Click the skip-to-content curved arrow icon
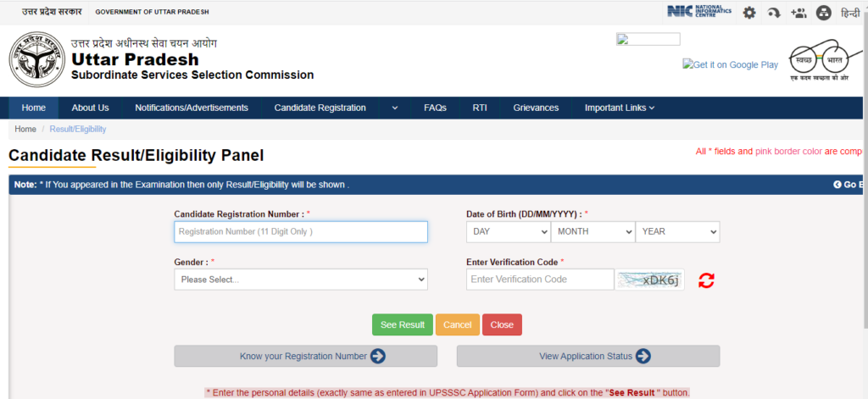The height and width of the screenshot is (399, 868). point(773,13)
